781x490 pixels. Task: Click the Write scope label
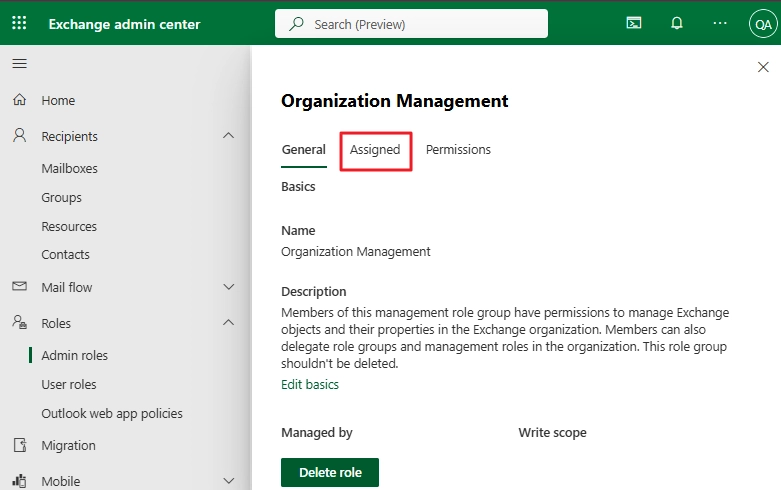pyautogui.click(x=552, y=433)
